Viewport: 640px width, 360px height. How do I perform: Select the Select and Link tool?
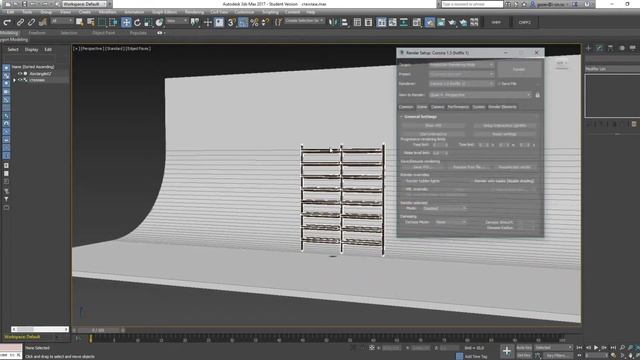(20, 22)
